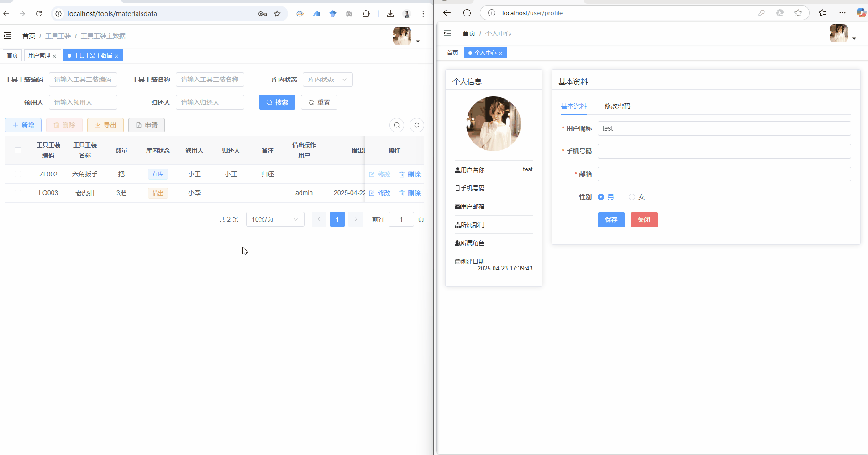Reload the materialsdata page in the left browser
Screen dimensions: 868x455
coord(39,14)
